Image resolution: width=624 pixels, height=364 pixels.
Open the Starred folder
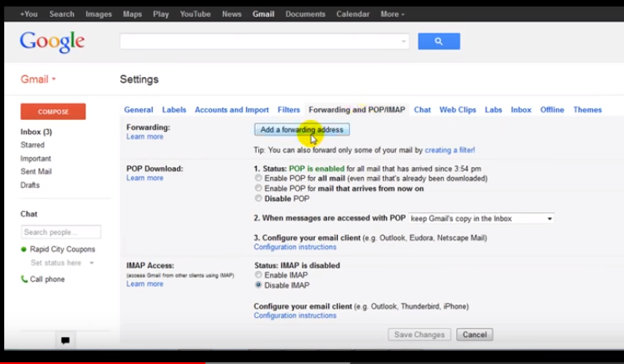[32, 145]
